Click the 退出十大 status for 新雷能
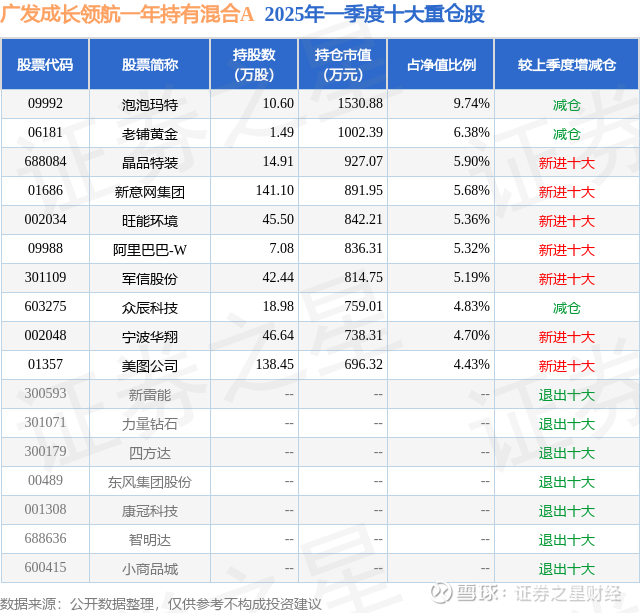 point(567,395)
